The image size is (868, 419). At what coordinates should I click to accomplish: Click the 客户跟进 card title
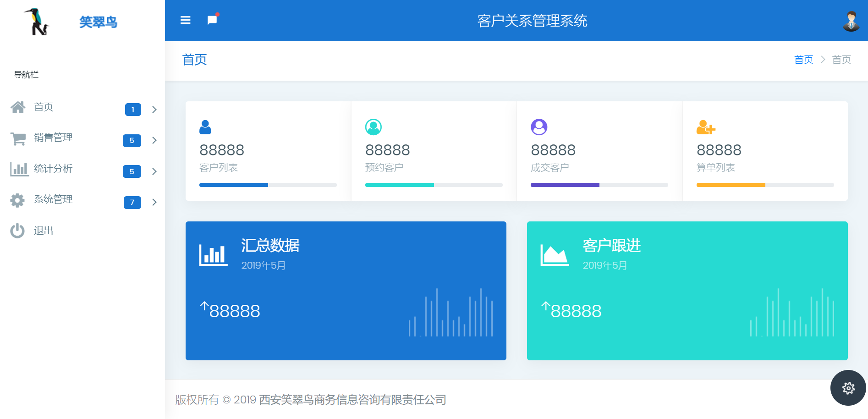[612, 246]
